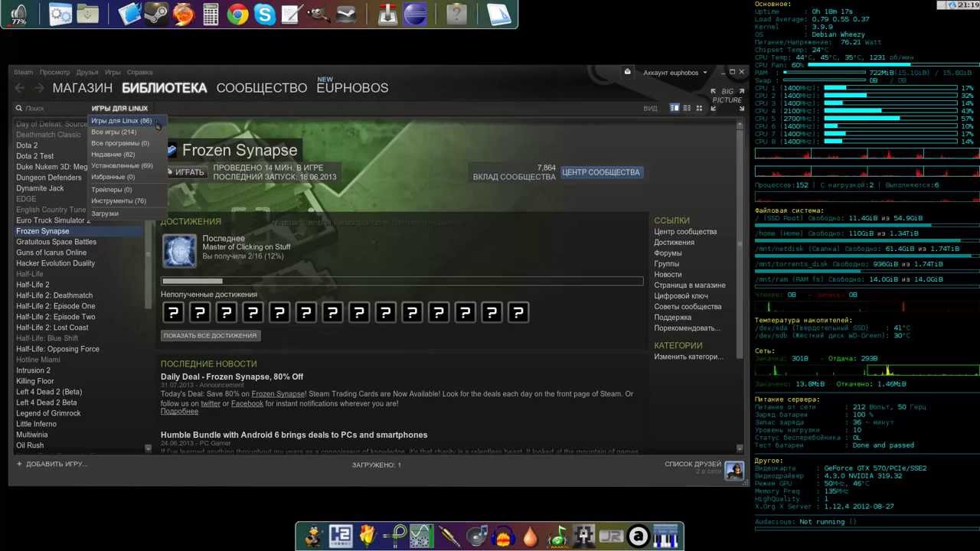Image resolution: width=980 pixels, height=551 pixels.
Task: Open the piano keyboard icon in bottom dock
Action: click(x=665, y=536)
